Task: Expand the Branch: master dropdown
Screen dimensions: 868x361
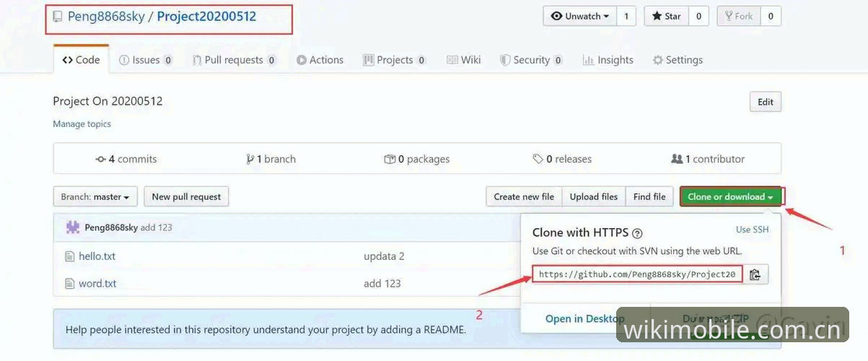Action: [x=95, y=196]
